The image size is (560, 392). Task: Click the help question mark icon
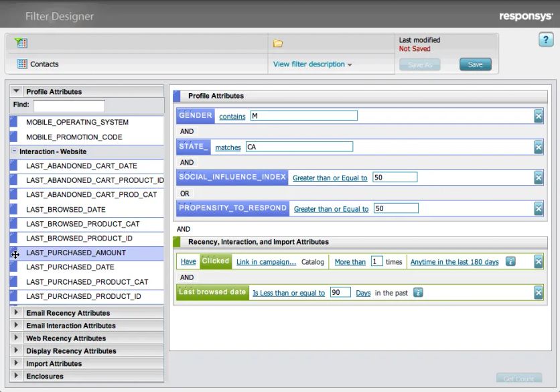pyautogui.click(x=546, y=40)
